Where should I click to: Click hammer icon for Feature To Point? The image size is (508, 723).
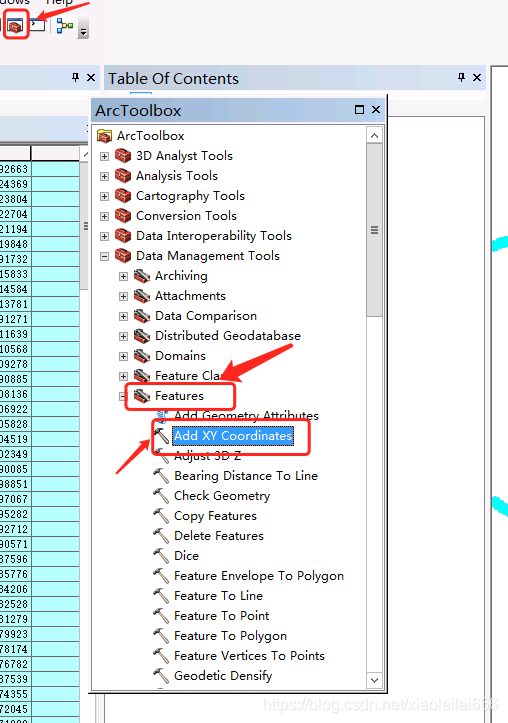click(x=161, y=616)
